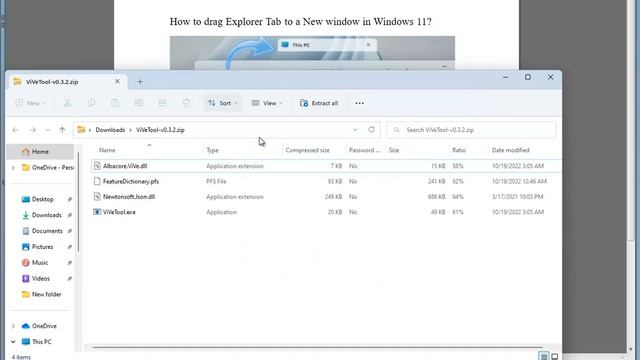Viewport: 640px width, 360px height.
Task: Click This PC tab thumbnail in background document
Action: [x=327, y=45]
